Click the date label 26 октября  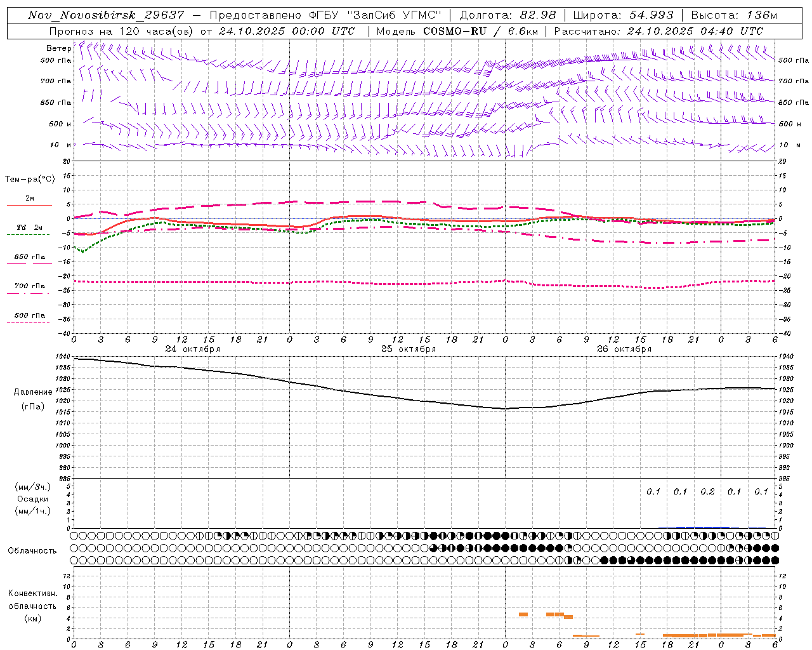(624, 349)
